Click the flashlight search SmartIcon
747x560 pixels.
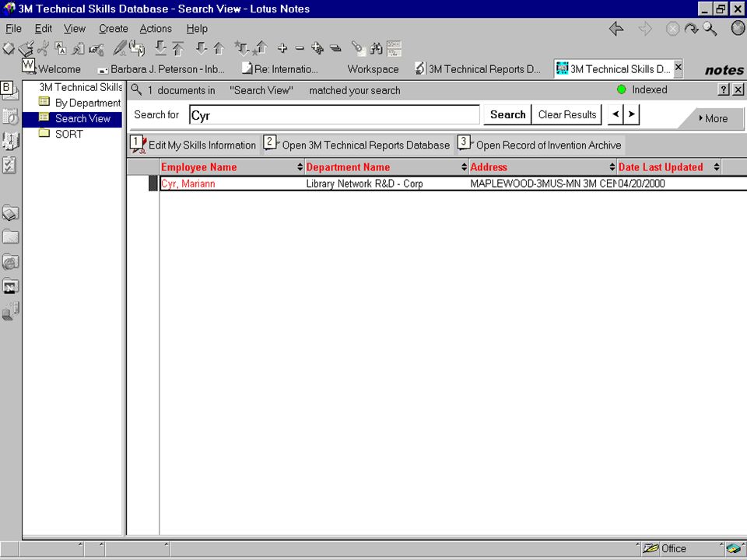[x=358, y=48]
